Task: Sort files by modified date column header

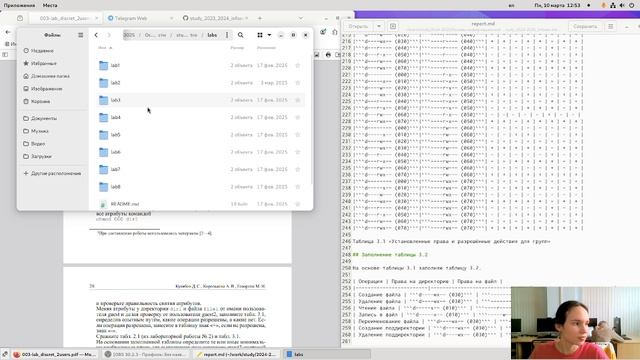Action: [x=267, y=48]
